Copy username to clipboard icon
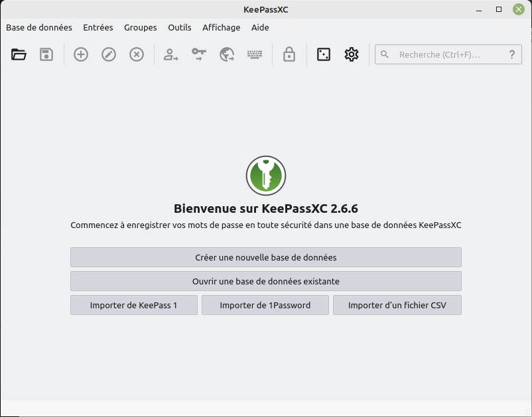532x417 pixels. click(170, 54)
